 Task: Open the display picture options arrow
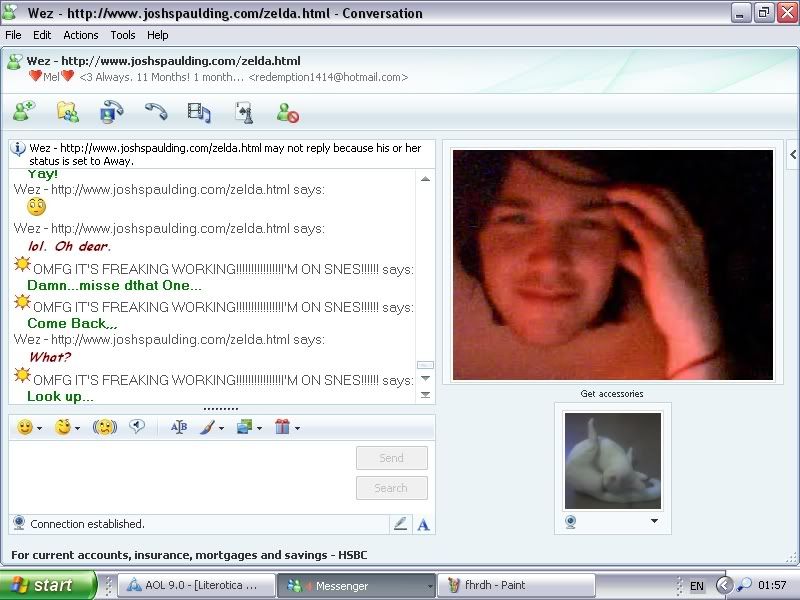(x=654, y=521)
